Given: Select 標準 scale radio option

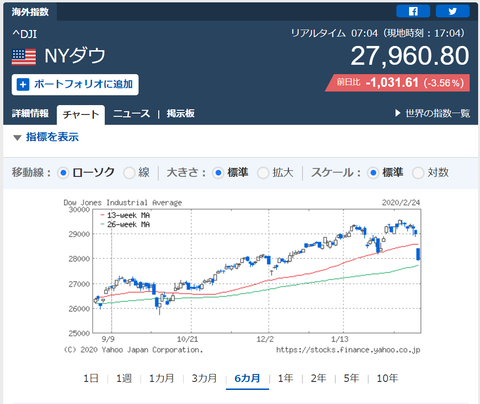Looking at the screenshot, I should pos(373,173).
